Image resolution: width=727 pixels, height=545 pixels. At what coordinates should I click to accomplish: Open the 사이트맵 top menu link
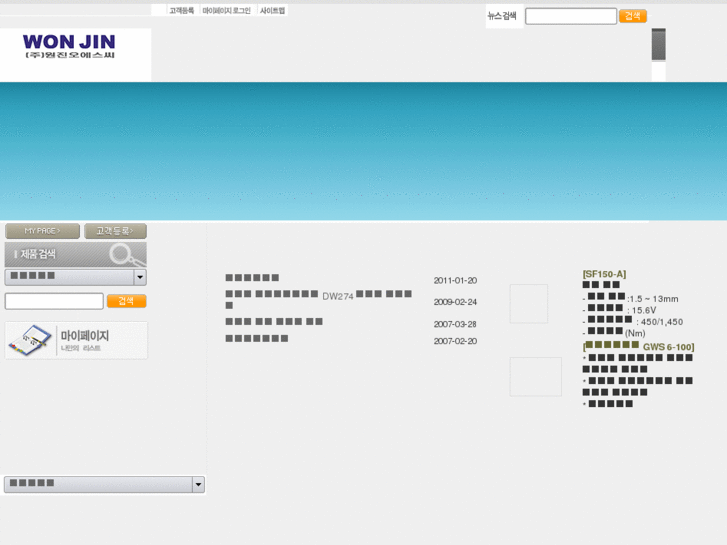(x=272, y=11)
